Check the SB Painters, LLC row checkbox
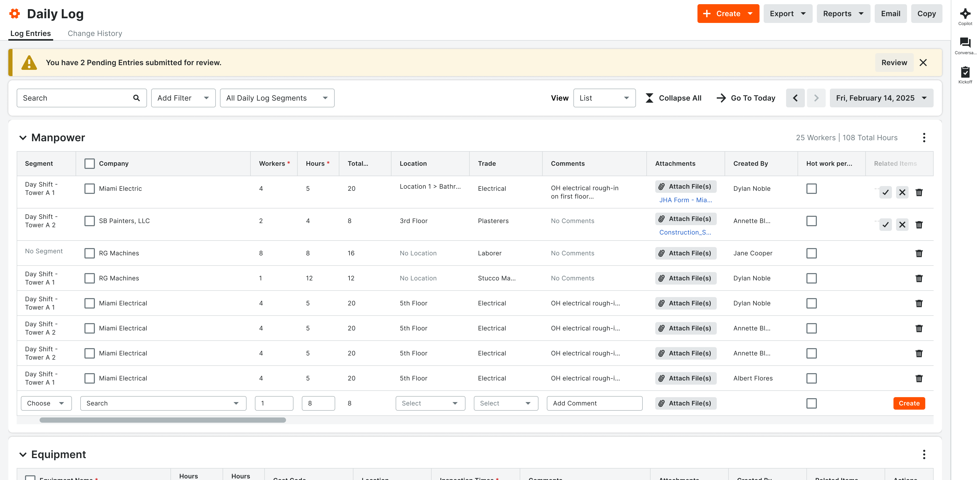Viewport: 980px width, 480px height. tap(89, 221)
